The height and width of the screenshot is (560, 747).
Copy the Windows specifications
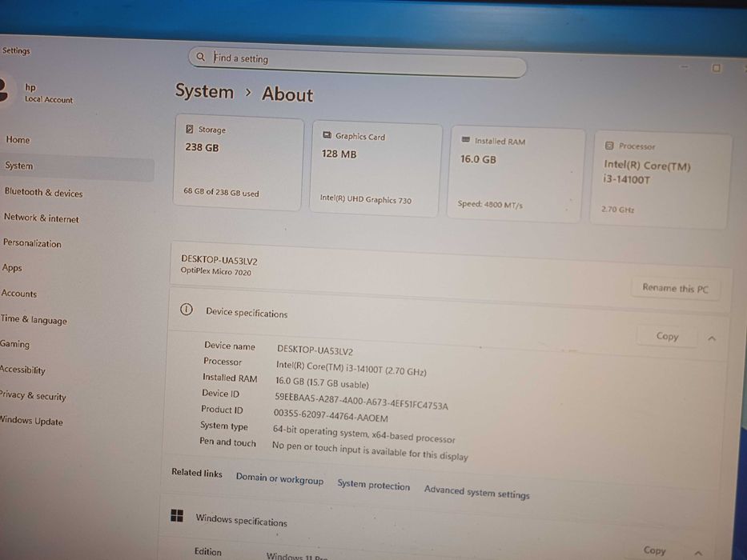click(654, 550)
